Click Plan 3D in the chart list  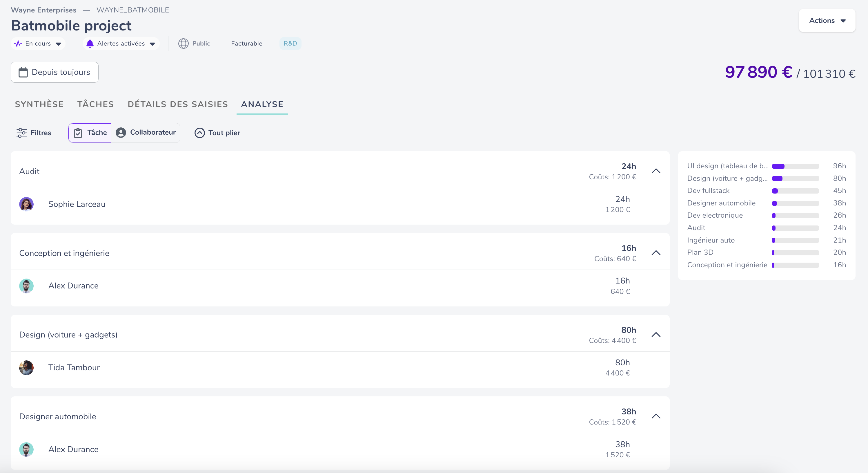(700, 252)
